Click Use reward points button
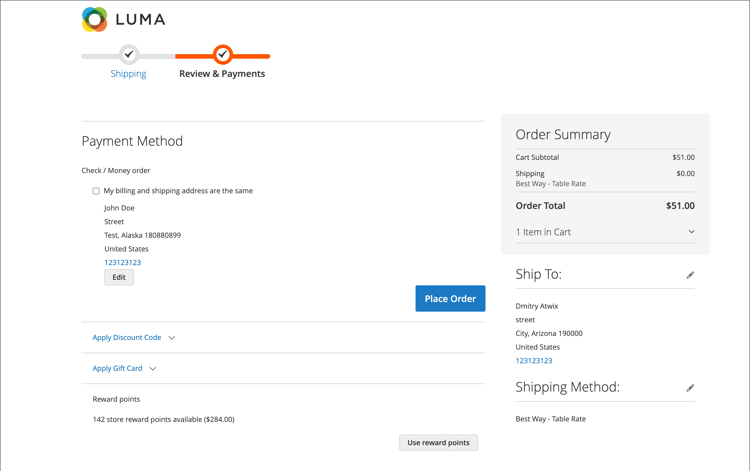The height and width of the screenshot is (471, 750). (438, 442)
